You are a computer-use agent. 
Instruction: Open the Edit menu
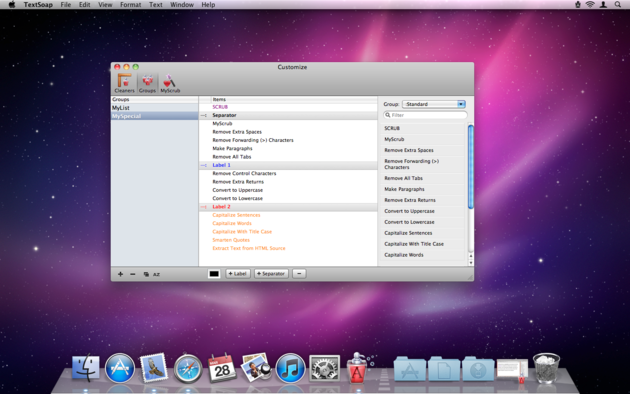pyautogui.click(x=84, y=4)
